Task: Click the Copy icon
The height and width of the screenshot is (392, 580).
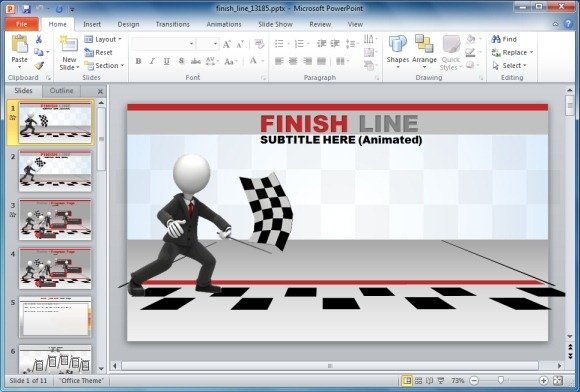Action: 38,52
